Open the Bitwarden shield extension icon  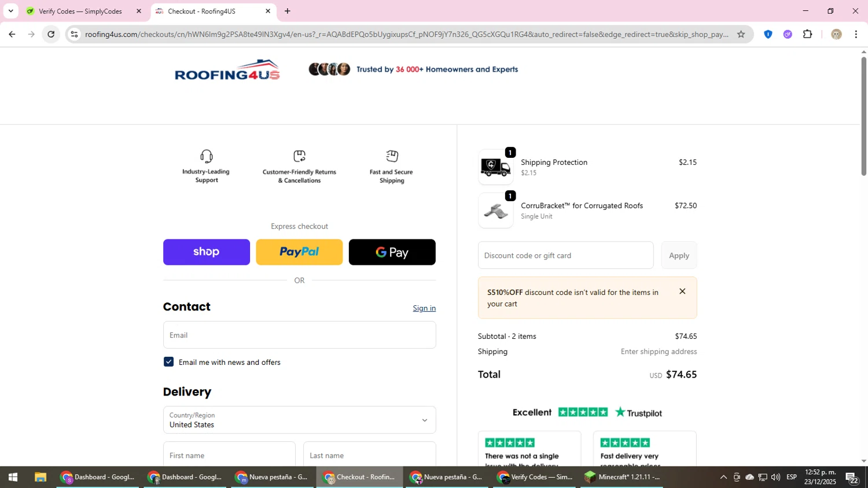click(x=768, y=34)
